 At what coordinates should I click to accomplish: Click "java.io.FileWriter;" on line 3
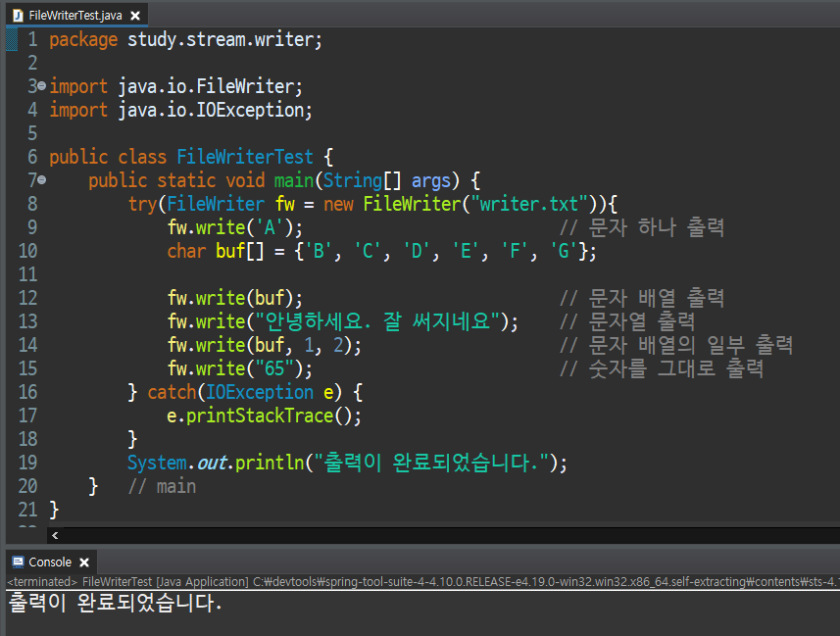pyautogui.click(x=210, y=86)
